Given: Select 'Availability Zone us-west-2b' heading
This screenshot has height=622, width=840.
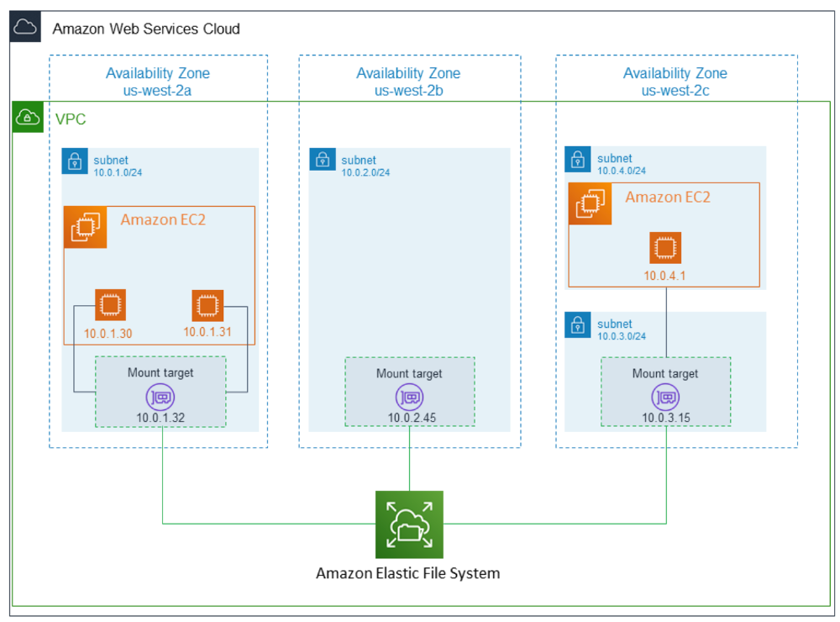Looking at the screenshot, I should (409, 82).
